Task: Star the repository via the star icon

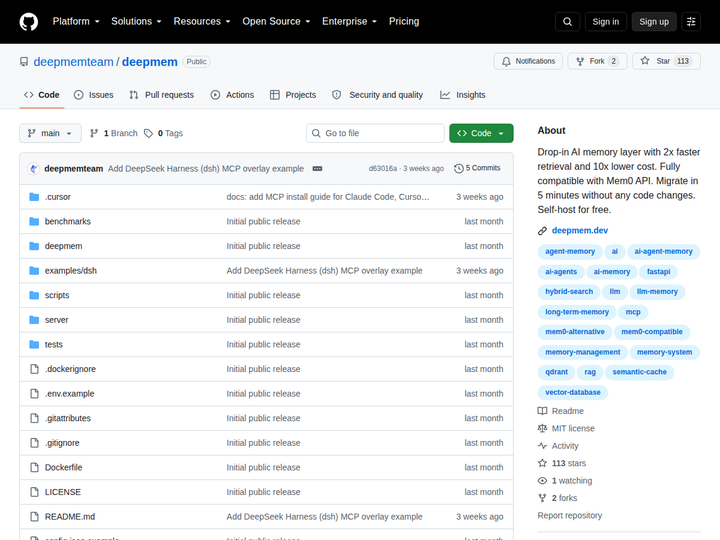Action: pyautogui.click(x=645, y=61)
